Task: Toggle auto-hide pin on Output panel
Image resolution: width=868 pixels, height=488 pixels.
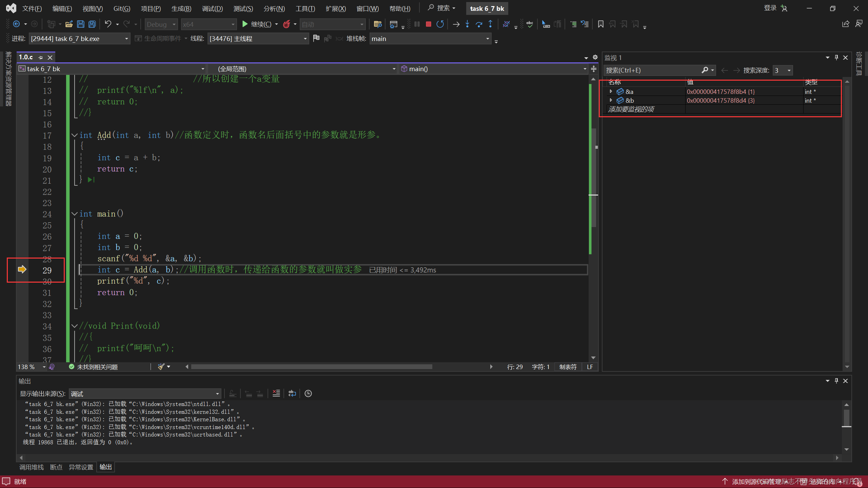Action: (x=836, y=381)
